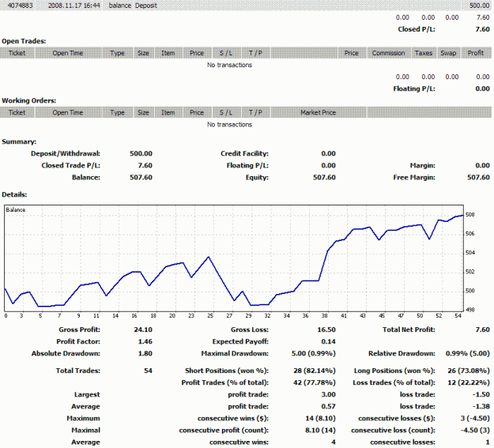Click the 'Deposit/Withdrawal:' label
The height and width of the screenshot is (448, 494).
click(x=66, y=154)
